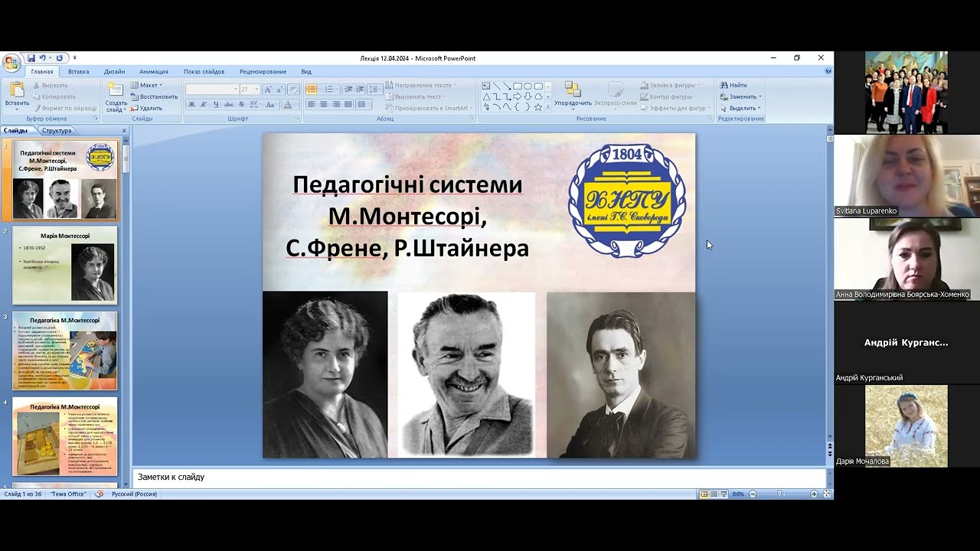Open the Макет layout dropdown
The height and width of the screenshot is (551, 980).
tap(146, 85)
